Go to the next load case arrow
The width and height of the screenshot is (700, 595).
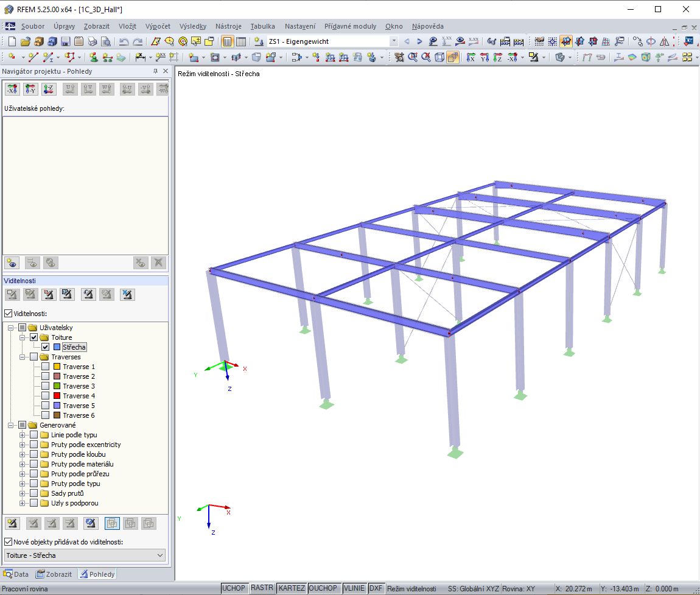click(419, 41)
